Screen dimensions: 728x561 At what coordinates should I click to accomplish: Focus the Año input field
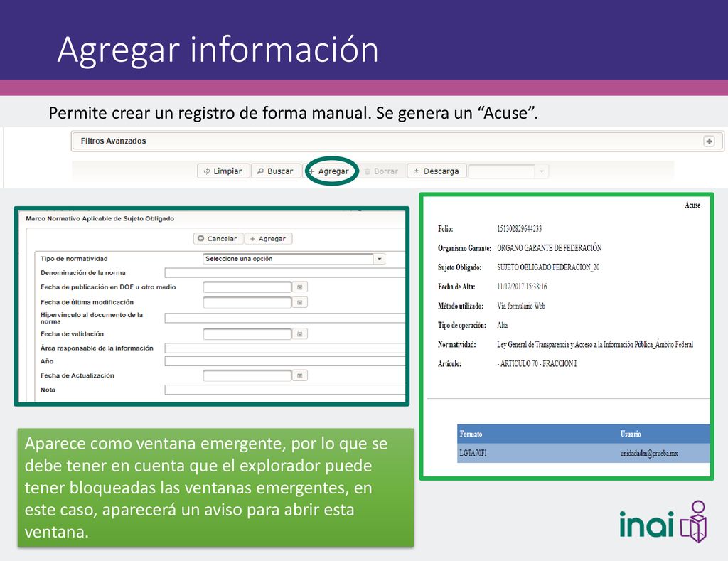coord(284,361)
